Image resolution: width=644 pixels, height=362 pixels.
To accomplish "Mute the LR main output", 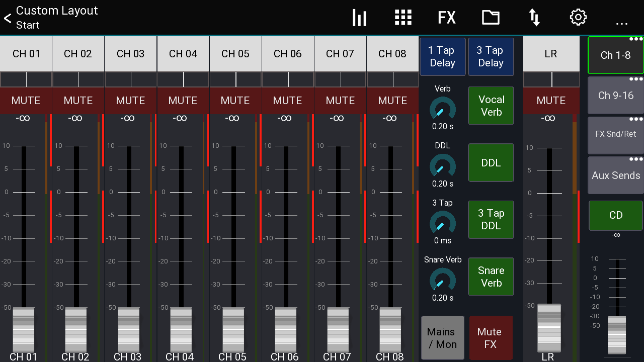I will 551,101.
